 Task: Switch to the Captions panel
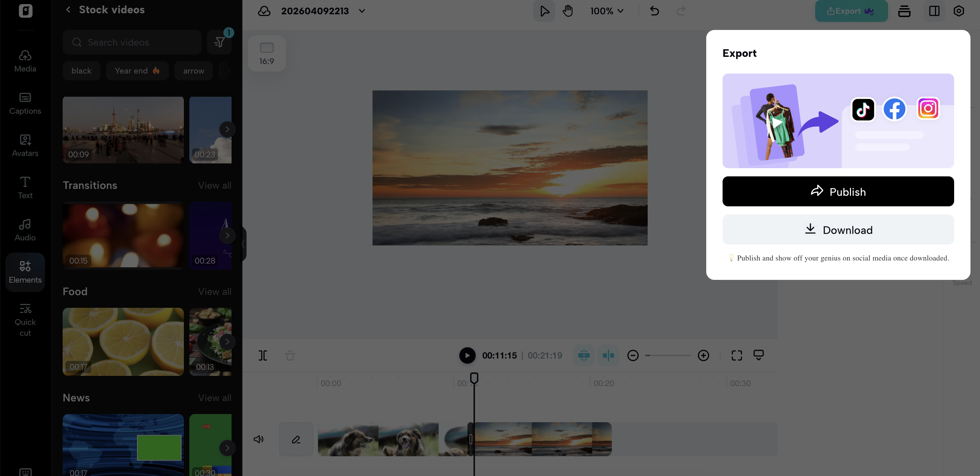click(25, 104)
